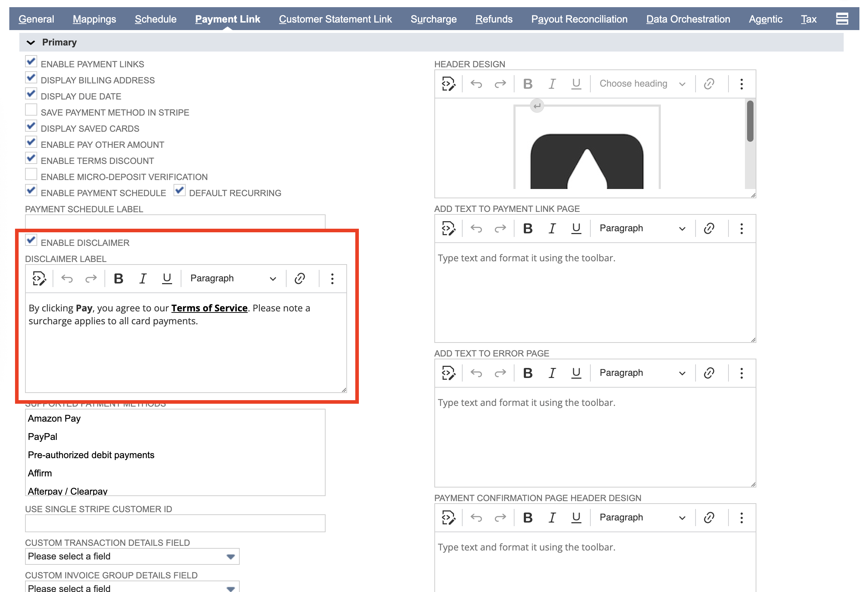Open the Customer Statement Link tab
This screenshot has width=868, height=592.
335,19
